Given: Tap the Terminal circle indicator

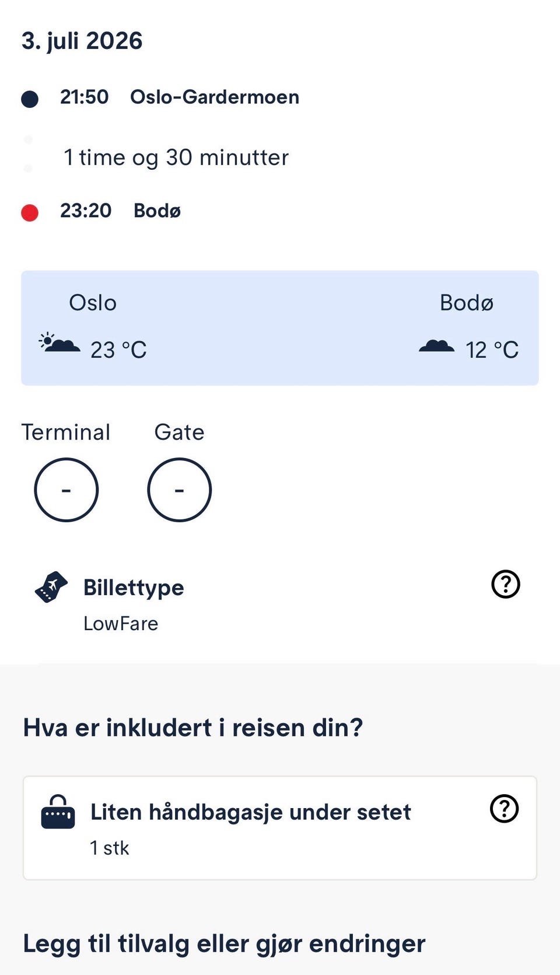Looking at the screenshot, I should pos(66,490).
